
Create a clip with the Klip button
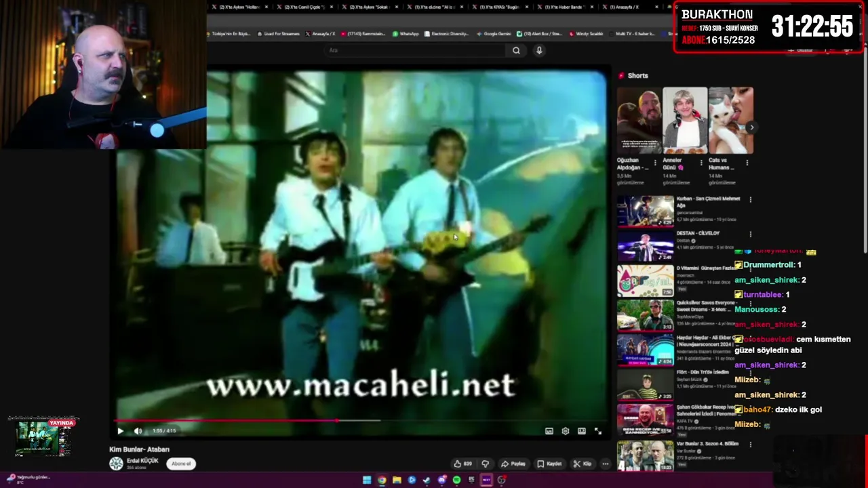pos(582,464)
